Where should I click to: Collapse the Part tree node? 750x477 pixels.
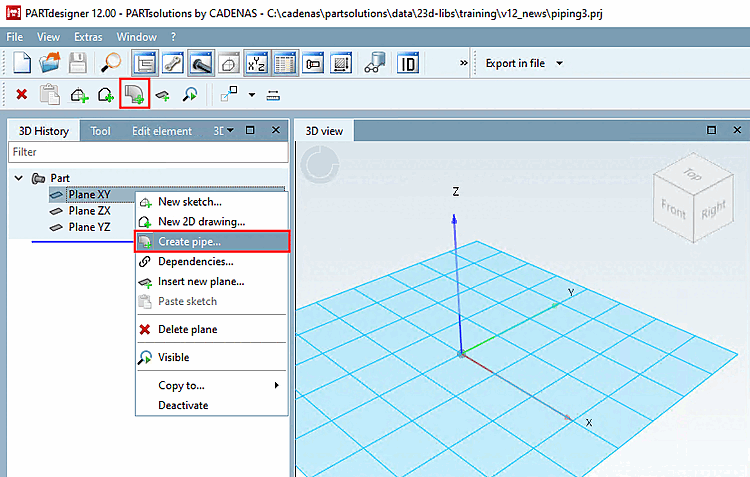(x=19, y=178)
